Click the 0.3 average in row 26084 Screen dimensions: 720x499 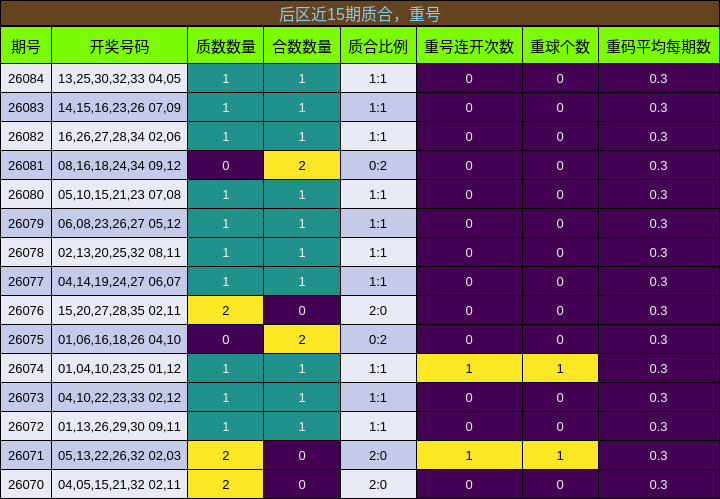click(658, 78)
